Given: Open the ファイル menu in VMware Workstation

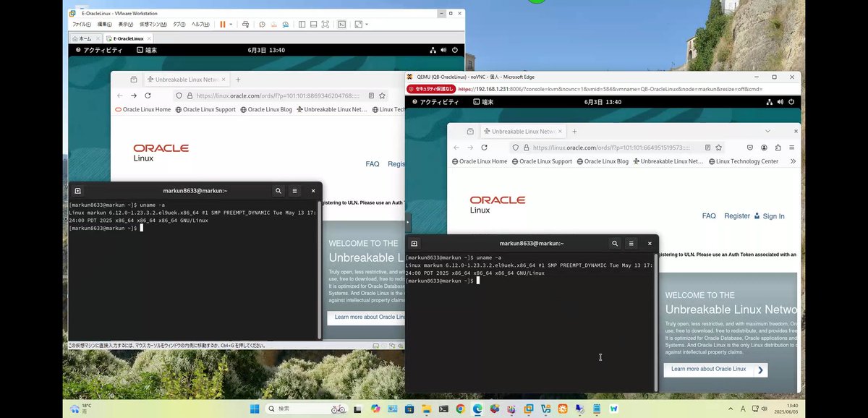Looking at the screenshot, I should tap(82, 25).
